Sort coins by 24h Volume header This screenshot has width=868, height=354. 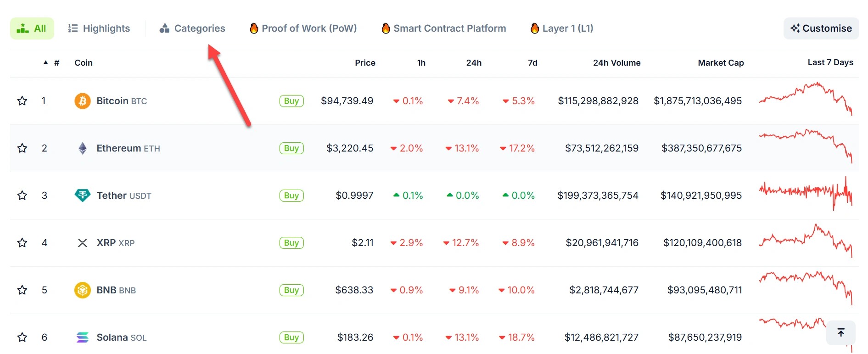click(x=616, y=63)
